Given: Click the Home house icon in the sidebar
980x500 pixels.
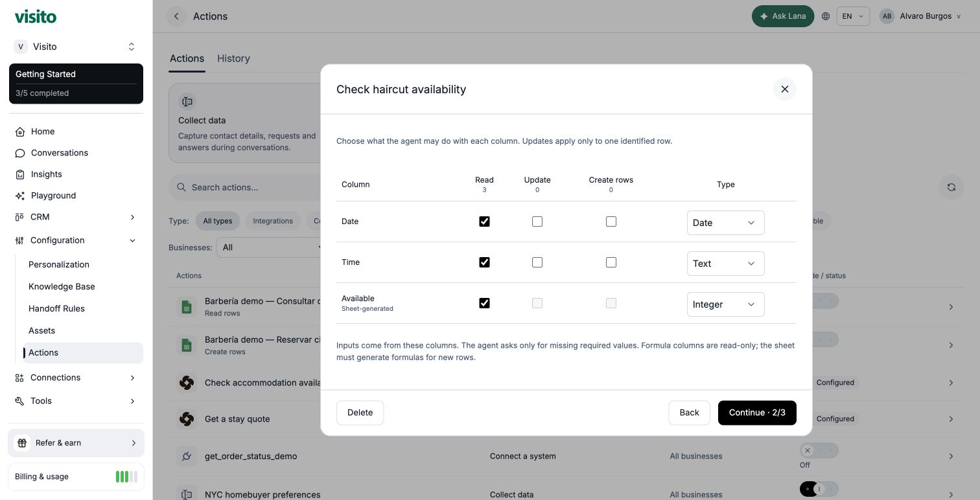Looking at the screenshot, I should pyautogui.click(x=20, y=131).
